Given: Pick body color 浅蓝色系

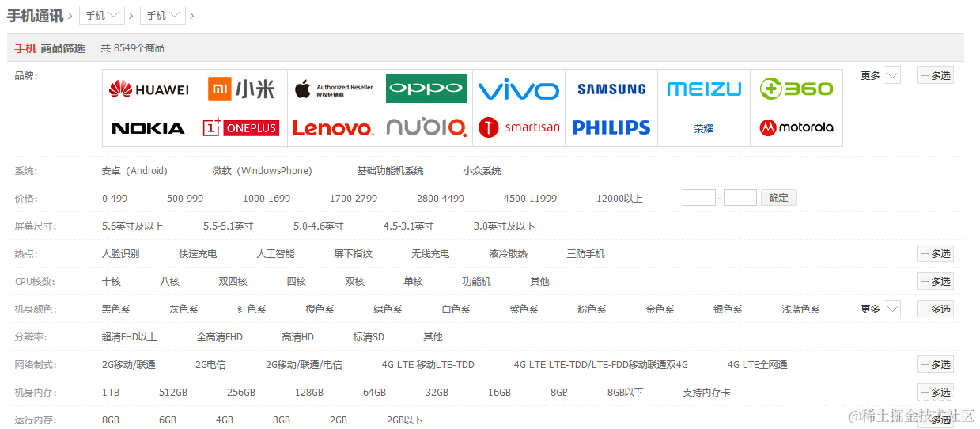Looking at the screenshot, I should tap(801, 309).
